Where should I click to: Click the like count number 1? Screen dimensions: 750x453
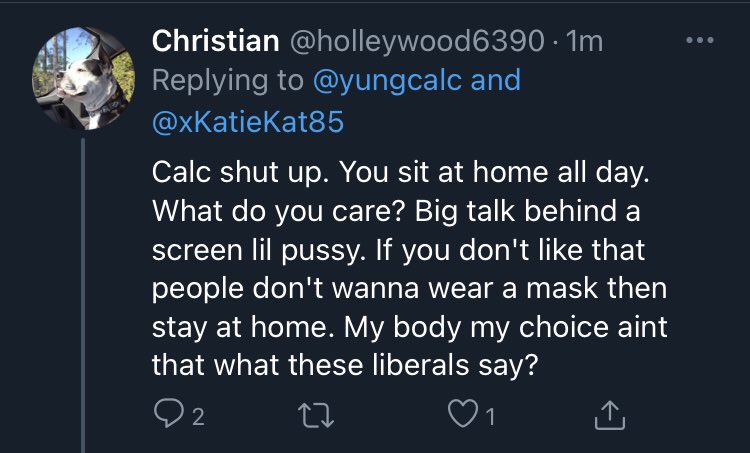coord(491,414)
